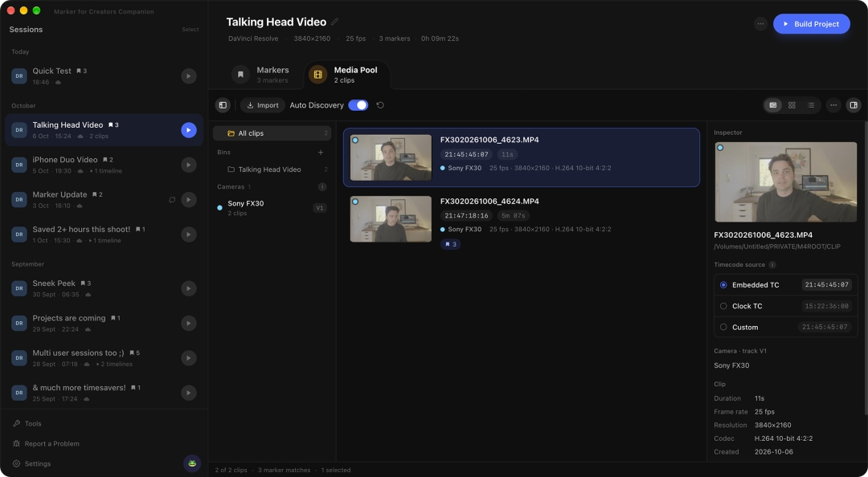Click the Import button
The height and width of the screenshot is (477, 868).
click(262, 105)
